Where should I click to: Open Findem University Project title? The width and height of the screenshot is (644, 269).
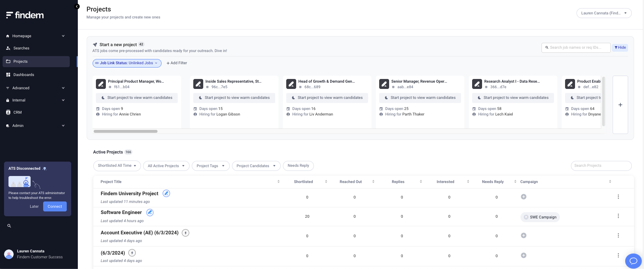tap(129, 193)
